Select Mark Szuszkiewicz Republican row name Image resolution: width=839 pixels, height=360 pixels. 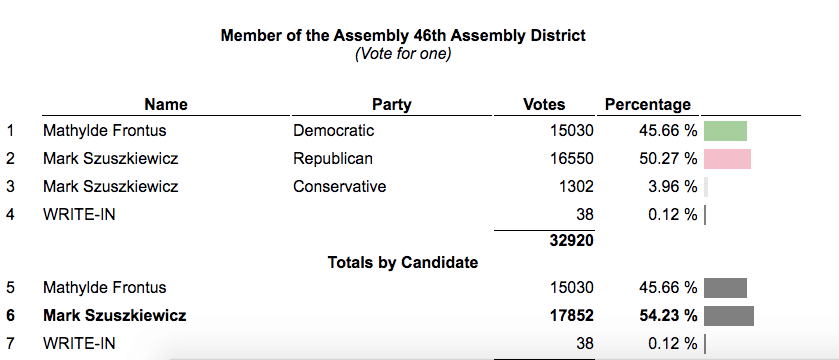pyautogui.click(x=110, y=159)
